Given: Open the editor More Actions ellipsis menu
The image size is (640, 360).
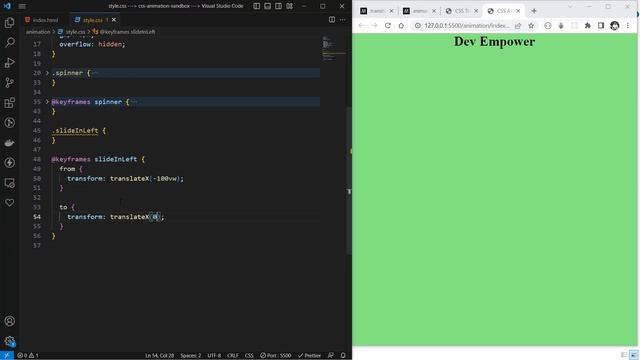Looking at the screenshot, I should coord(342,20).
